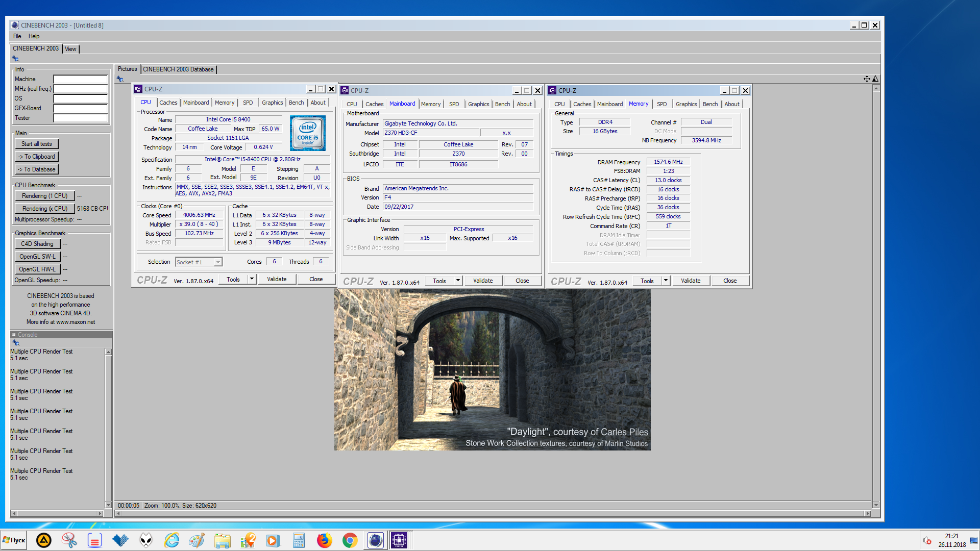This screenshot has height=551, width=980.
Task: Open the foobar2000 alien-face taskbar icon
Action: [146, 540]
